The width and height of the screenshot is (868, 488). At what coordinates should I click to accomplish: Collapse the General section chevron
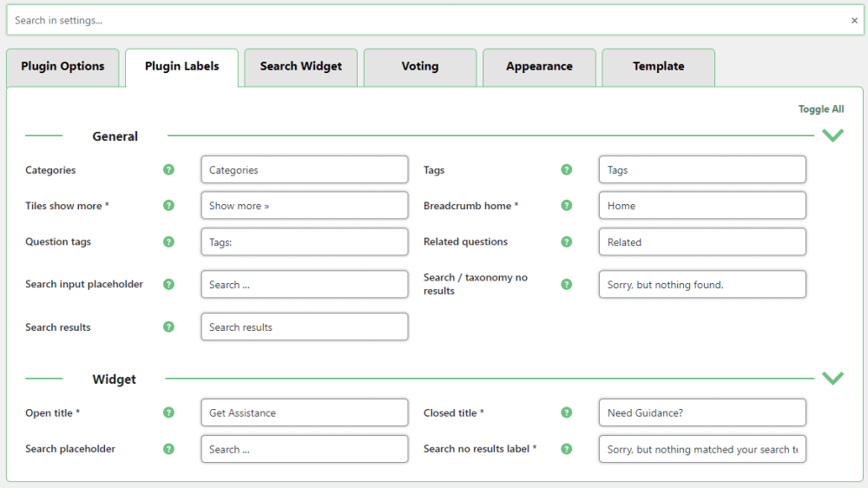[832, 135]
